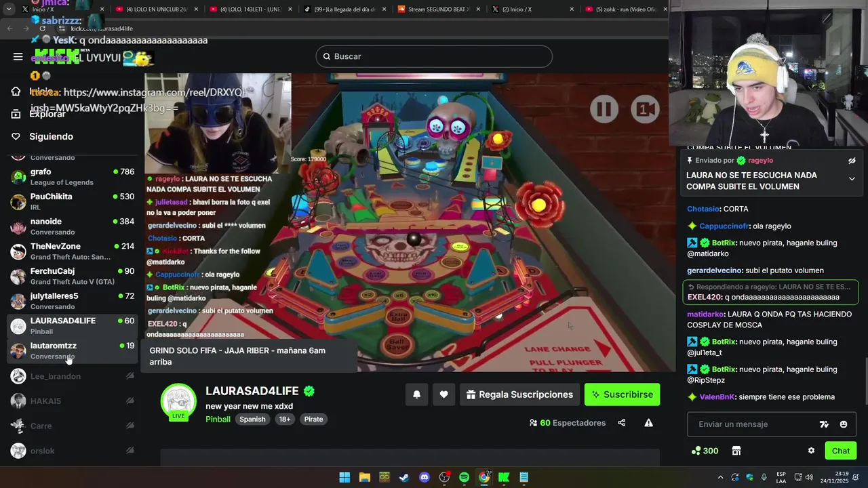Open offline channel orslok
Viewport: 868px width, 488px height.
[x=72, y=451]
